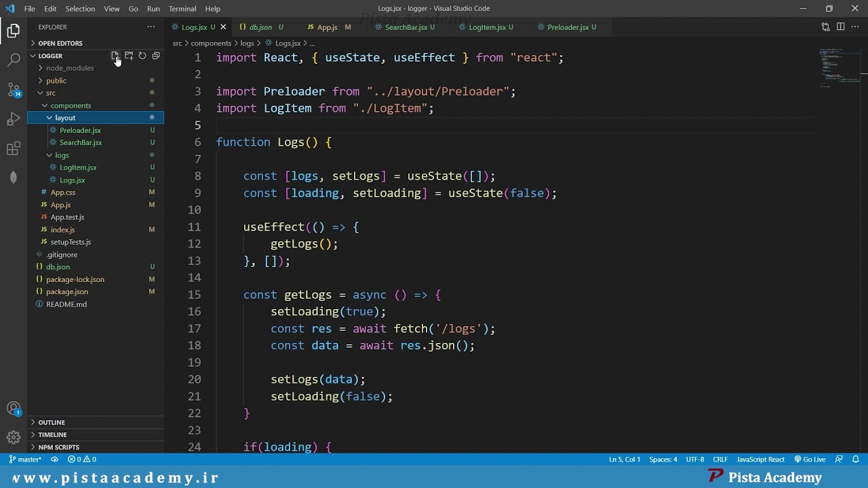
Task: Open the File menu
Action: 30,9
